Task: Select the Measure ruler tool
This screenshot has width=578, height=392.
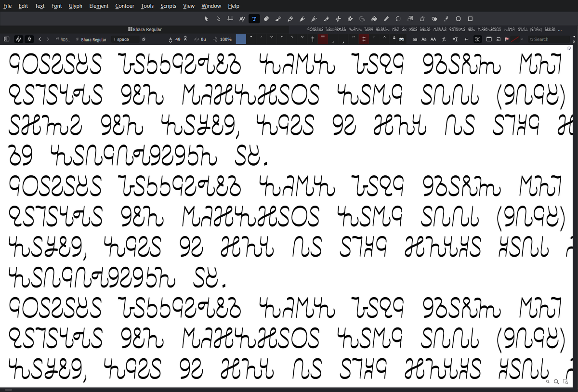Action: [386, 19]
